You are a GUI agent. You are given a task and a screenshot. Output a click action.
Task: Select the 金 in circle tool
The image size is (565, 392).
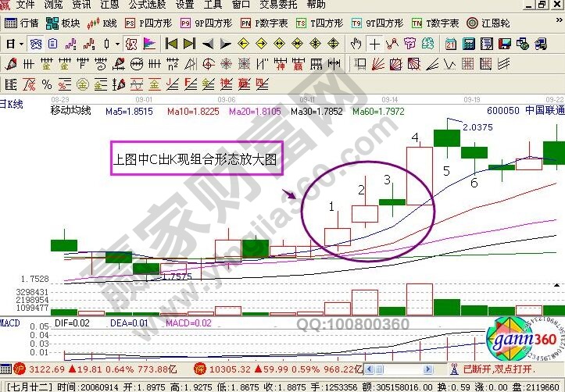83,84
